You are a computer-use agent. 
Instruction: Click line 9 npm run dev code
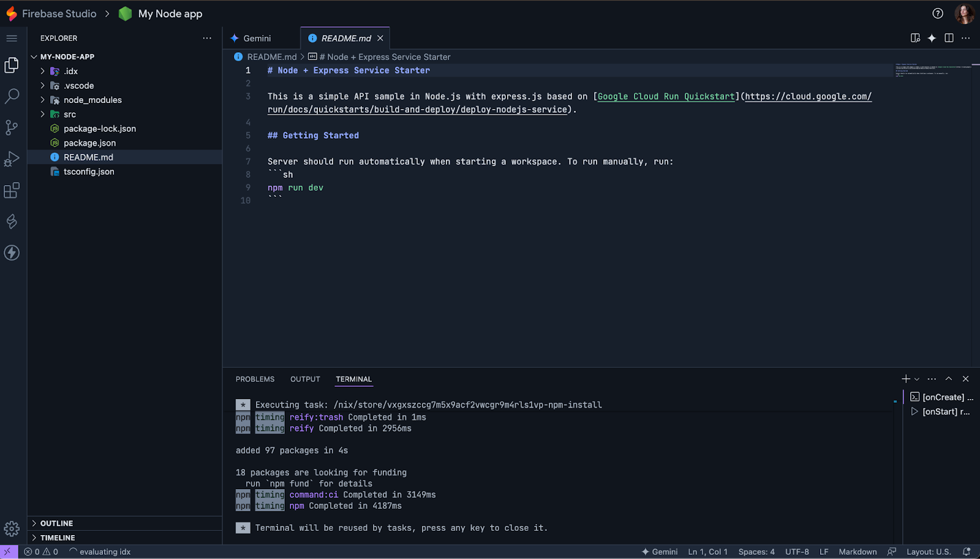point(295,188)
